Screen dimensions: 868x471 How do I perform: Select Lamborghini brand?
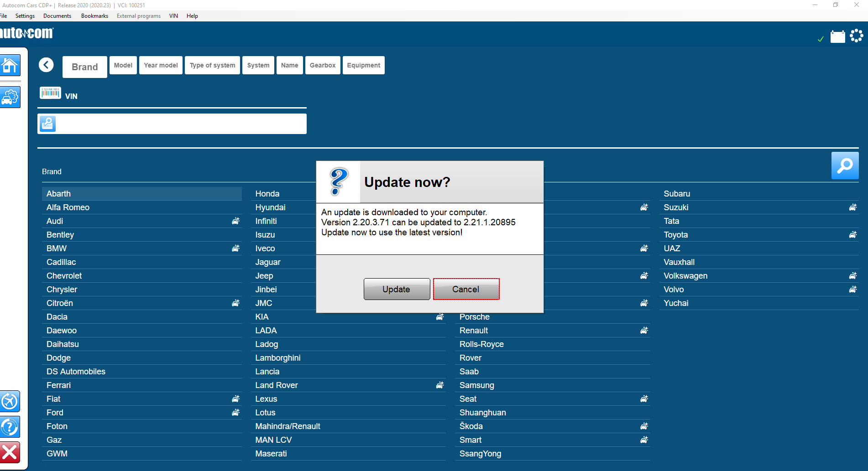click(x=348, y=358)
